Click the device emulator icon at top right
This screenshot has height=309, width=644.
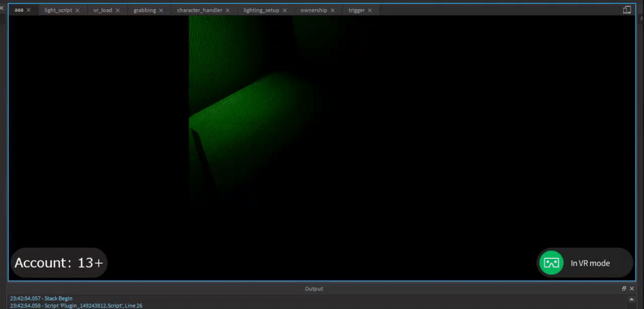click(x=627, y=10)
